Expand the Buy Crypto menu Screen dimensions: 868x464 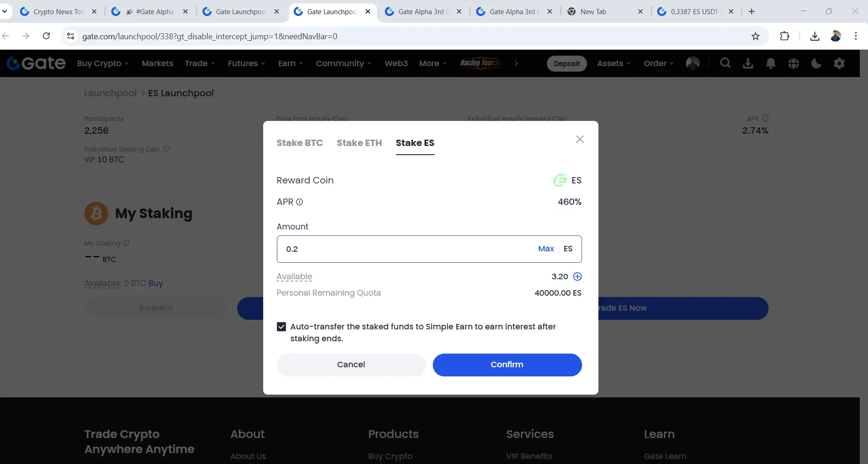pos(103,63)
